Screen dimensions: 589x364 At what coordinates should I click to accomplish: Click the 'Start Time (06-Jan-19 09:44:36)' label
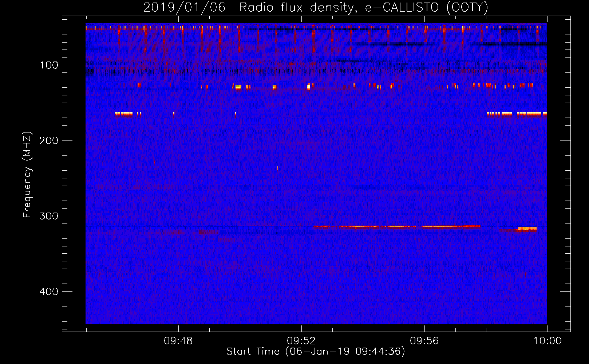316,352
